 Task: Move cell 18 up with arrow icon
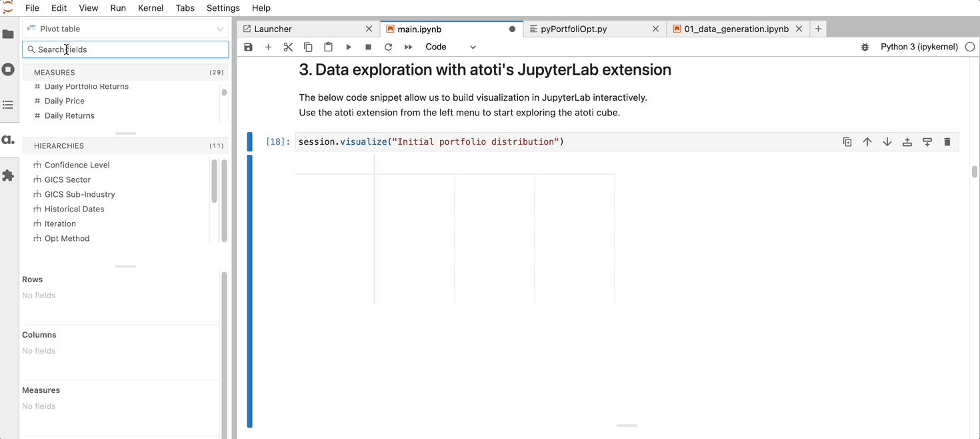(867, 141)
